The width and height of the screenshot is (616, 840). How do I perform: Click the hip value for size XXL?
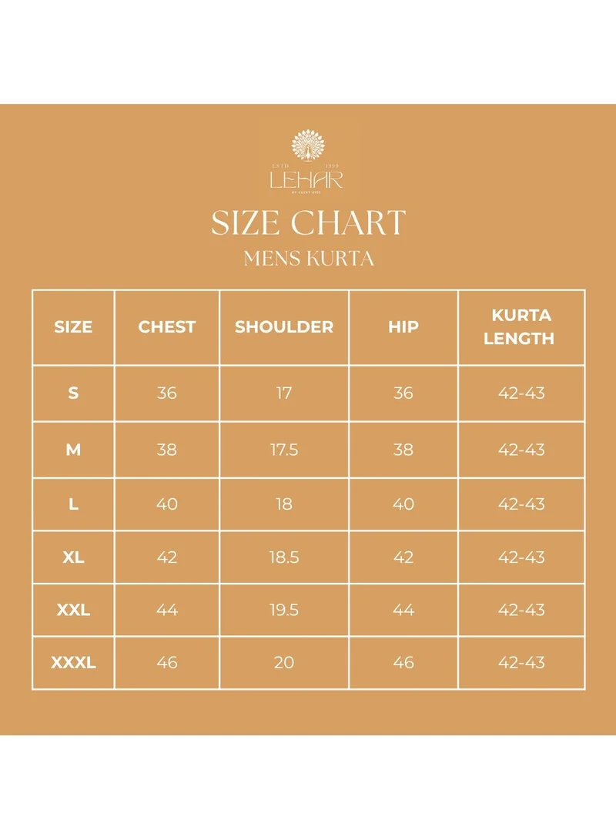coord(403,610)
